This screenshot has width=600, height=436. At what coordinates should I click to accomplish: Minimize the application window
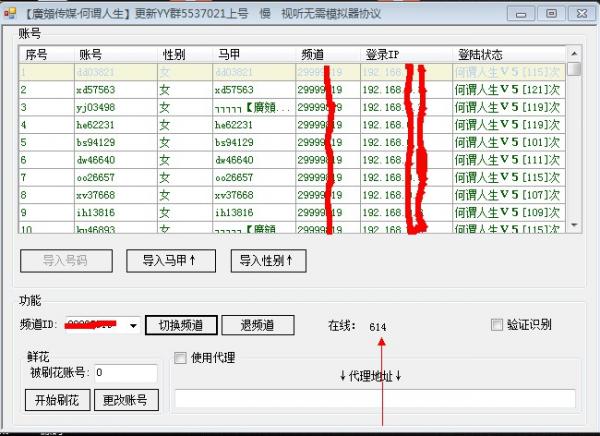[x=523, y=13]
